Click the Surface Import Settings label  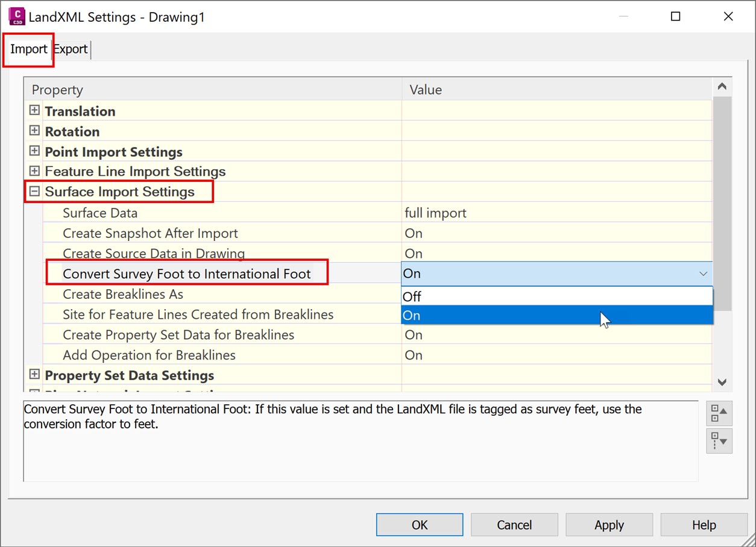120,192
